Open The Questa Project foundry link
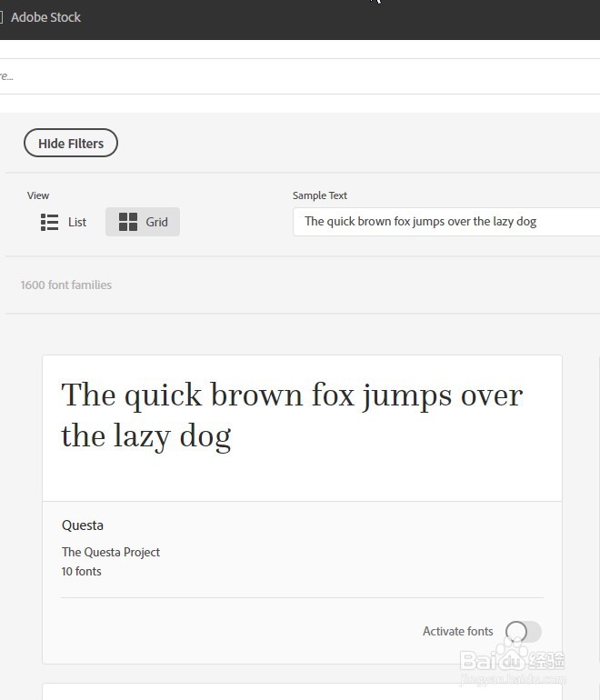Image resolution: width=600 pixels, height=700 pixels. pos(111,552)
